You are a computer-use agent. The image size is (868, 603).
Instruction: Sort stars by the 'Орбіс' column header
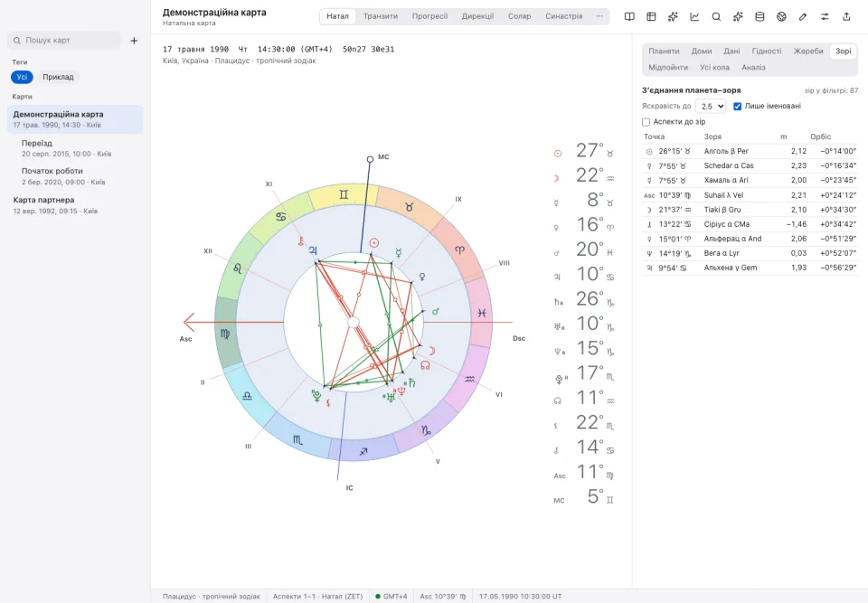click(x=820, y=137)
